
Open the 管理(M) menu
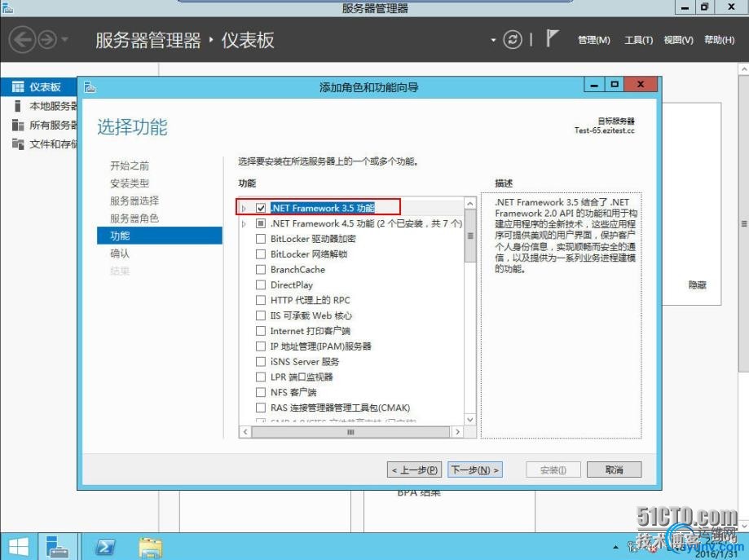pyautogui.click(x=594, y=40)
